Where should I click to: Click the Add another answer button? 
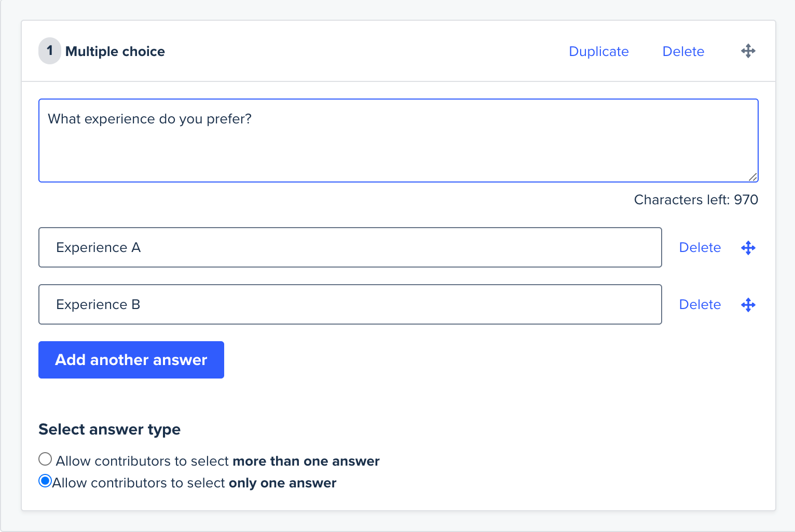[131, 360]
